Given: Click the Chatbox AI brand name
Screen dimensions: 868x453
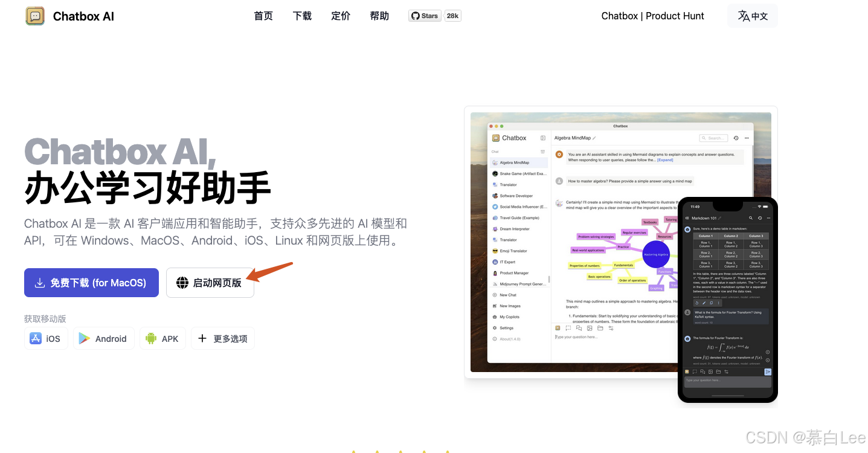Looking at the screenshot, I should 83,16.
